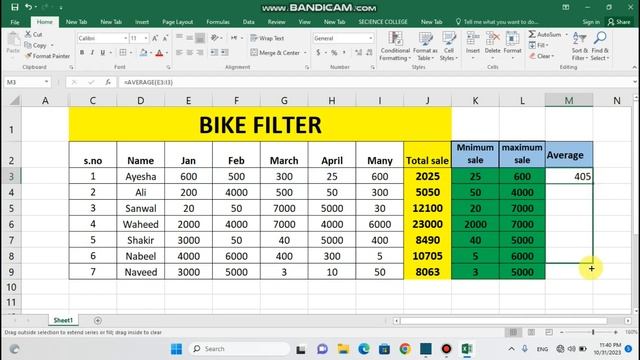Click Tell me what you want to do
640x360 pixels.
[x=497, y=22]
